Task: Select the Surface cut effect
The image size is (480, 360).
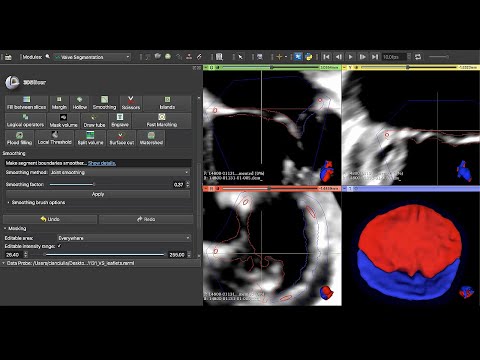Action: click(121, 138)
